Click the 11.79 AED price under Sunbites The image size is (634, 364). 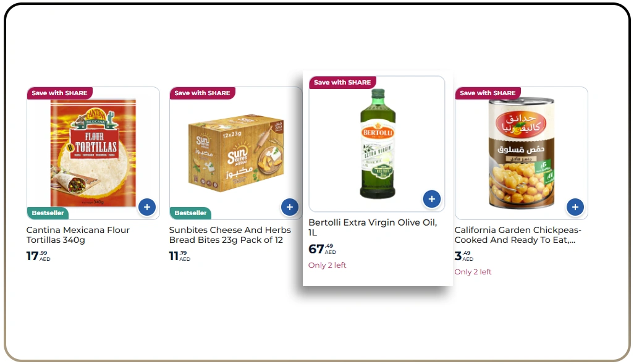point(179,255)
